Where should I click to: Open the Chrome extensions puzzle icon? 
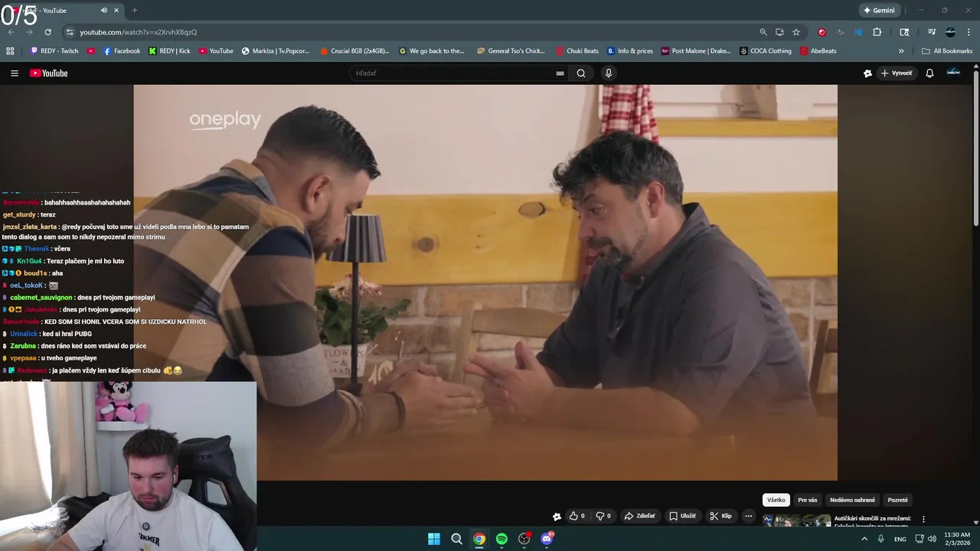click(877, 32)
